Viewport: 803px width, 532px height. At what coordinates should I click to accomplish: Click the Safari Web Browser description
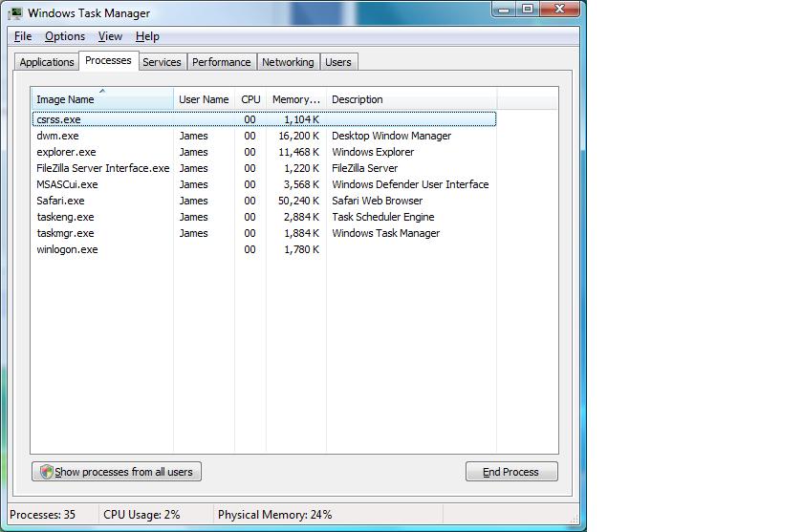click(377, 201)
